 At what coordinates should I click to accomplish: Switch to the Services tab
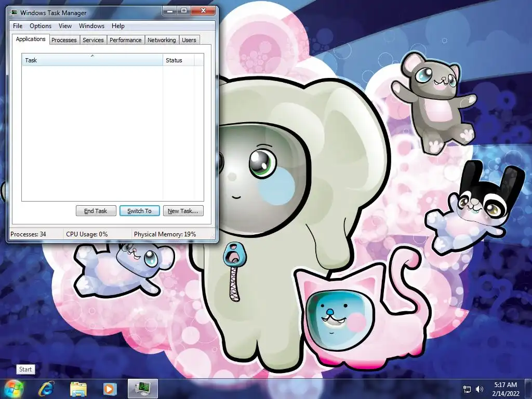point(94,40)
